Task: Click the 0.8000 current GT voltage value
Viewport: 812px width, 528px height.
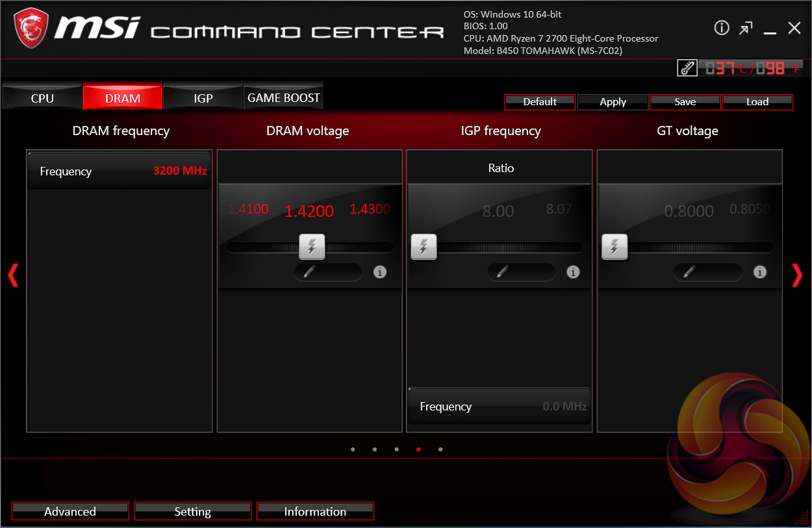Action: click(689, 211)
